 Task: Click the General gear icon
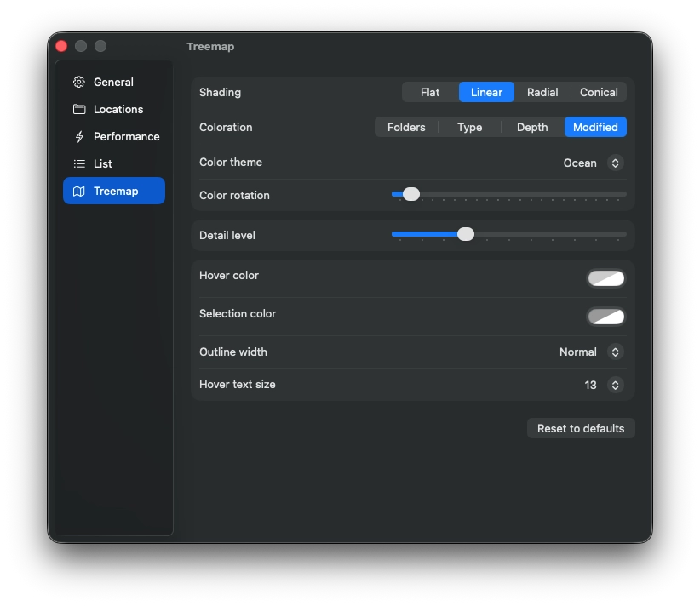point(79,82)
